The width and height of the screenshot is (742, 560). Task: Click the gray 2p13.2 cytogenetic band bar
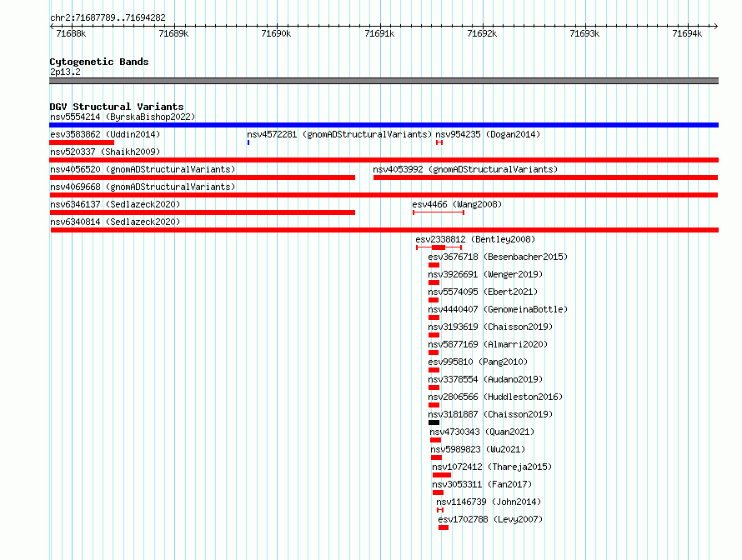384,81
